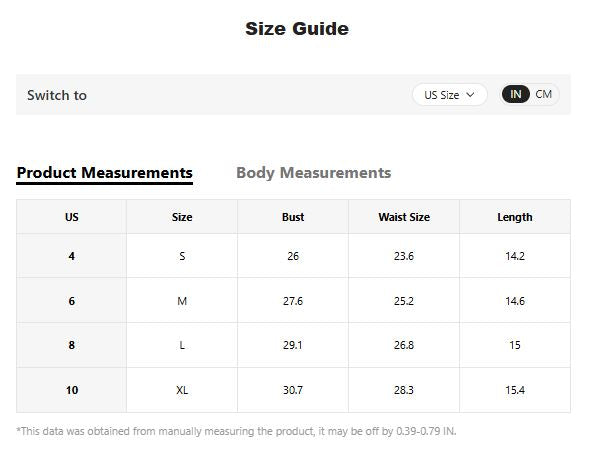Click the Waist Size column header
This screenshot has width=599, height=449.
pyautogui.click(x=404, y=217)
